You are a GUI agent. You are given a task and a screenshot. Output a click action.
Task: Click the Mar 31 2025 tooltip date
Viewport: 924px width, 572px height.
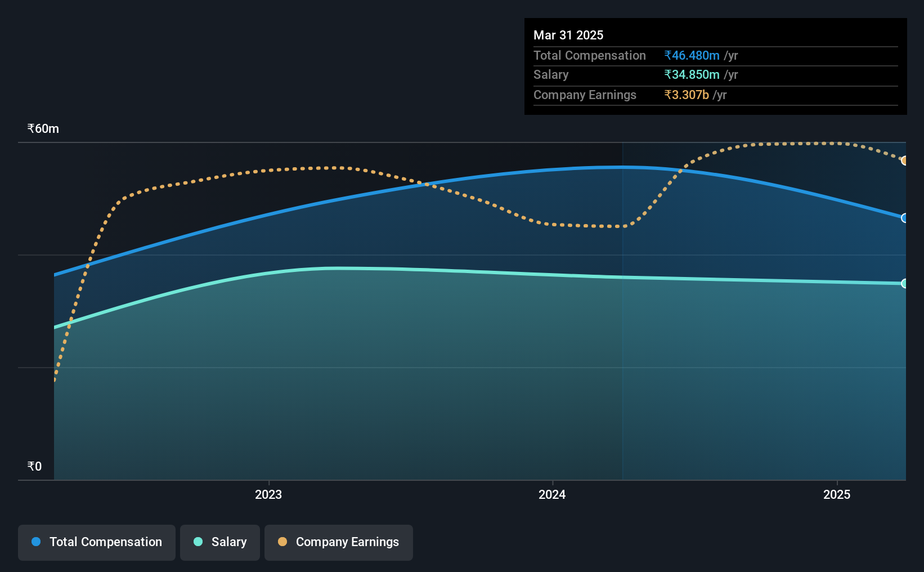click(568, 35)
